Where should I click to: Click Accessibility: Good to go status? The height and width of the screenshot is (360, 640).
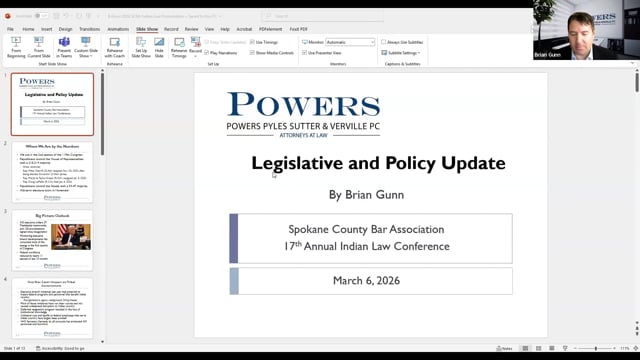click(x=60, y=349)
